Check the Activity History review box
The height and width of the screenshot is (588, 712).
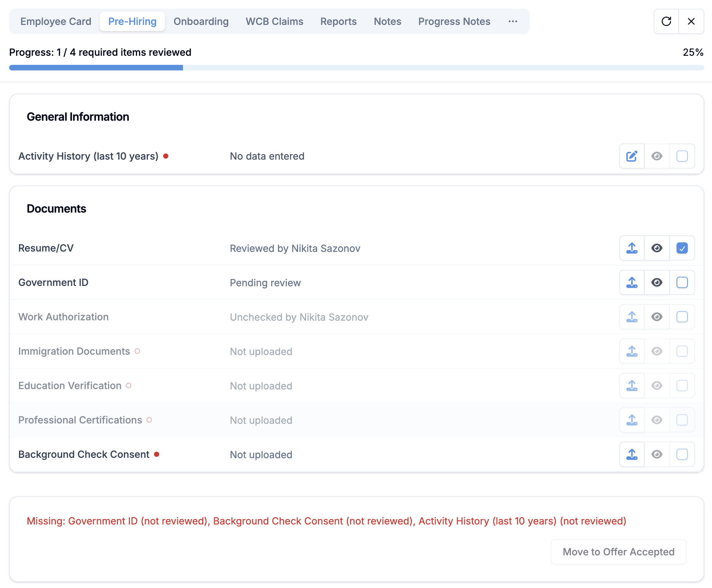click(682, 156)
